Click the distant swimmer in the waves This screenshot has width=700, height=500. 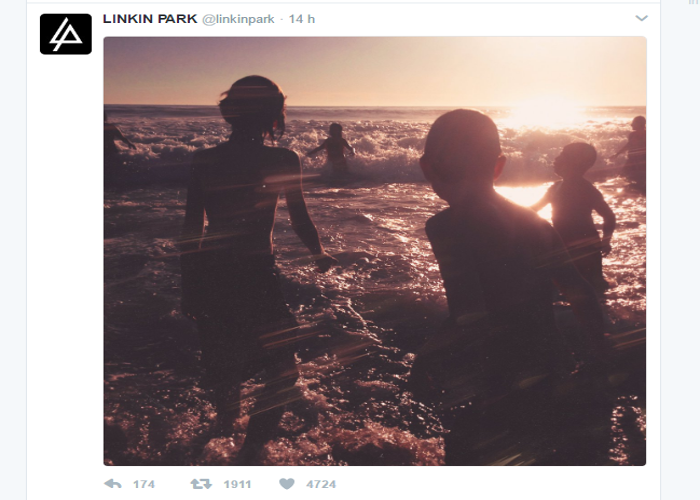click(x=335, y=147)
